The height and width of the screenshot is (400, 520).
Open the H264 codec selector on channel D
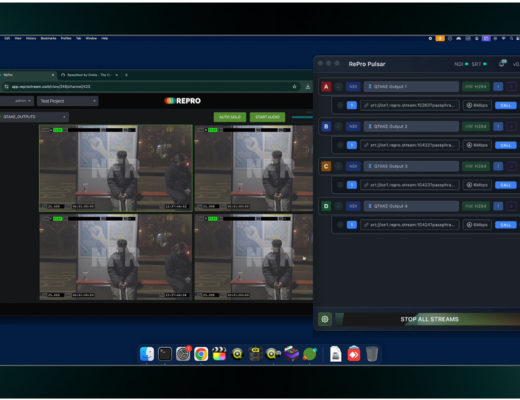[476, 206]
